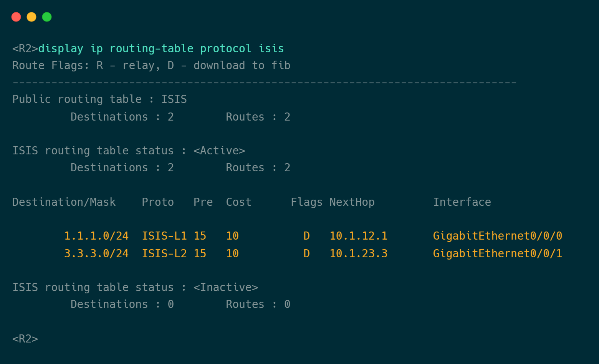Click the Cost column header
This screenshot has width=599, height=364.
click(x=238, y=202)
